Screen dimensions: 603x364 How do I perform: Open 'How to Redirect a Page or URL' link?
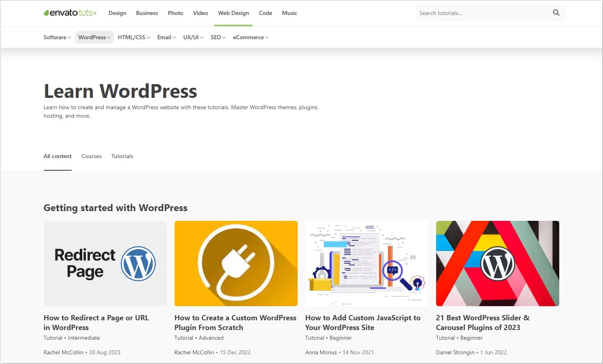[x=96, y=323]
